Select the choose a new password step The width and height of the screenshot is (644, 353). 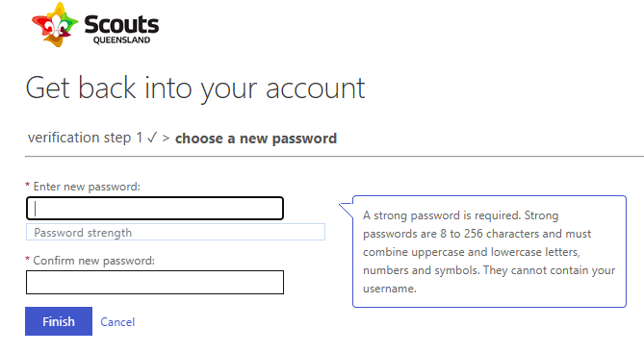[x=256, y=139]
